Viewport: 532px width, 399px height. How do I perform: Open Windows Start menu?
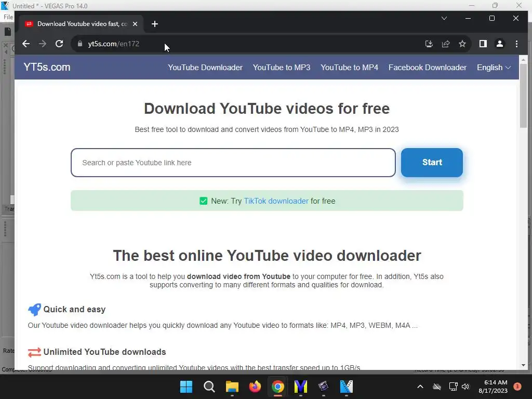click(x=186, y=387)
